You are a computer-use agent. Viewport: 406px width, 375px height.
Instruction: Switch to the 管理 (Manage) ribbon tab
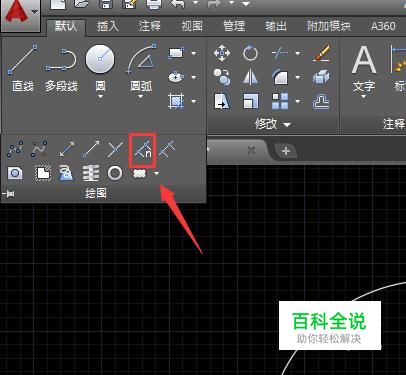[234, 26]
